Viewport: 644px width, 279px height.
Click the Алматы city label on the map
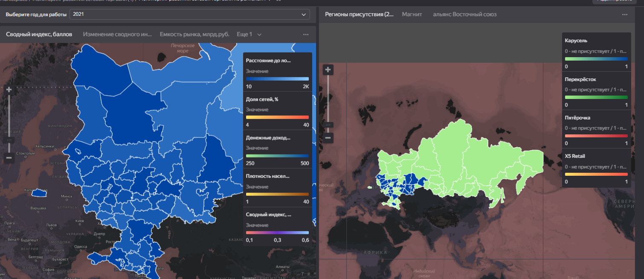point(283,267)
